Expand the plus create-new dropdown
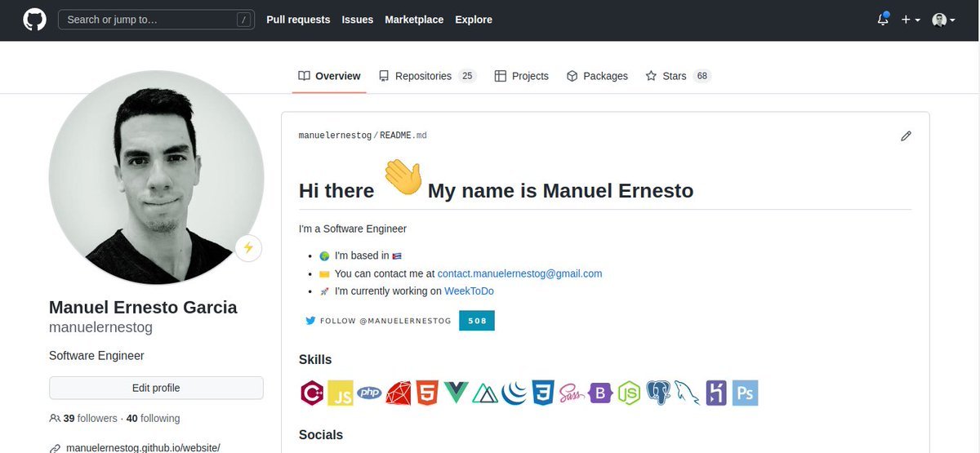 911,20
